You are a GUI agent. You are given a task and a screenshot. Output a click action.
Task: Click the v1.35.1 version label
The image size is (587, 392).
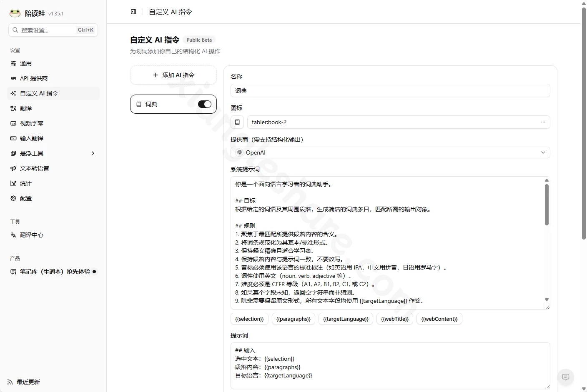56,13
